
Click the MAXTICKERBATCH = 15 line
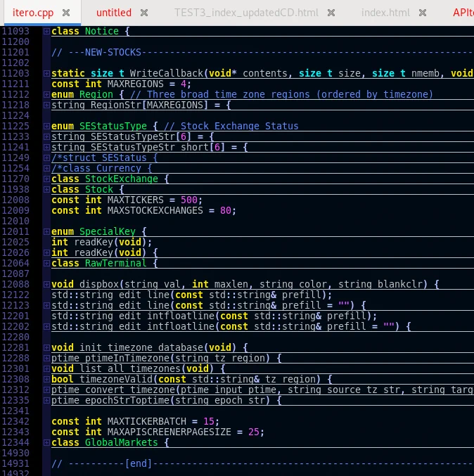tap(135, 421)
